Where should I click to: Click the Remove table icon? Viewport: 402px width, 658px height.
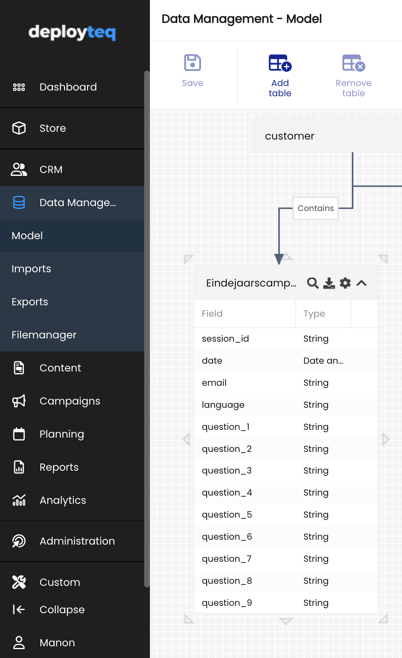pos(353,63)
